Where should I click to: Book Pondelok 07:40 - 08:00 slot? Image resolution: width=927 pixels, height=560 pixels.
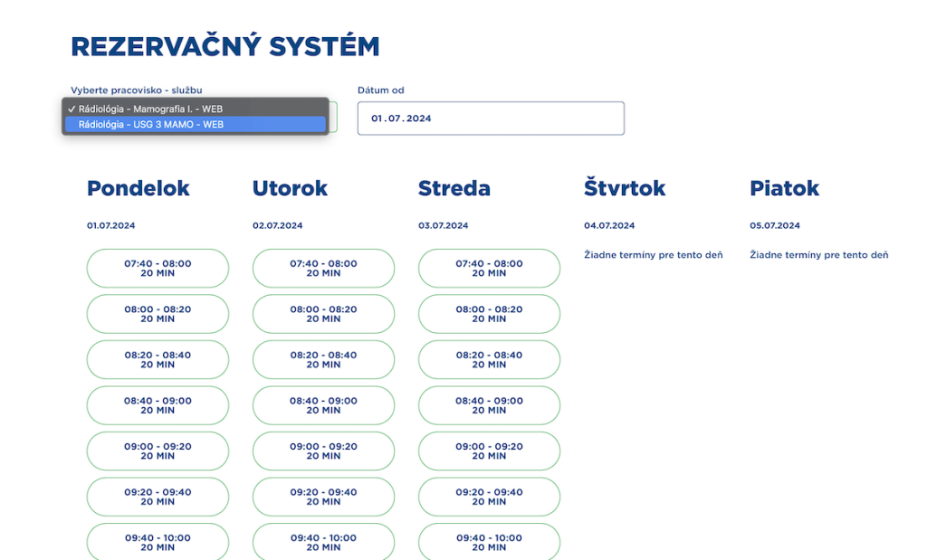(x=158, y=268)
